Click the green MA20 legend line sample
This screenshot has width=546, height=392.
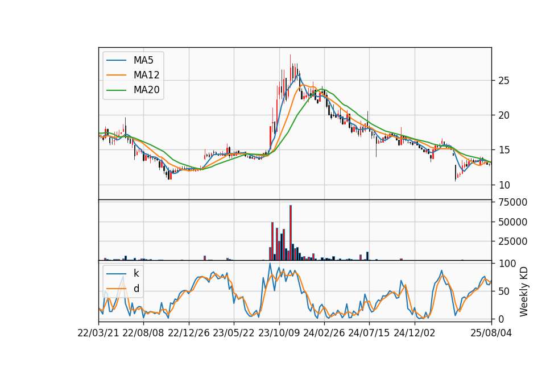(x=116, y=90)
